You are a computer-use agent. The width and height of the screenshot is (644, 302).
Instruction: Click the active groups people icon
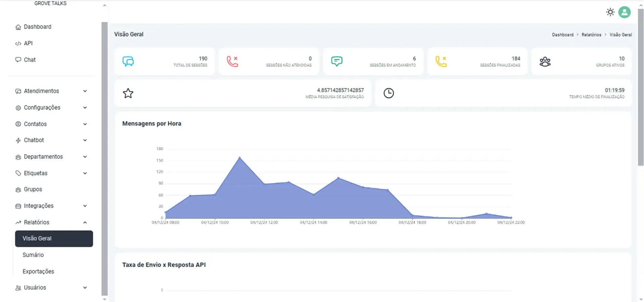[x=545, y=62]
